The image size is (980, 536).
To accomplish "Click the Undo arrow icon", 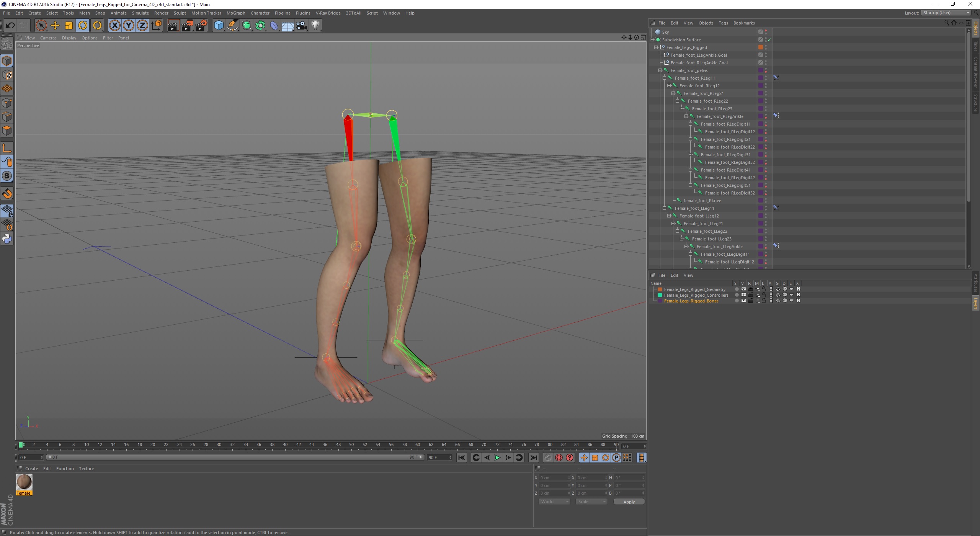I will pyautogui.click(x=10, y=26).
